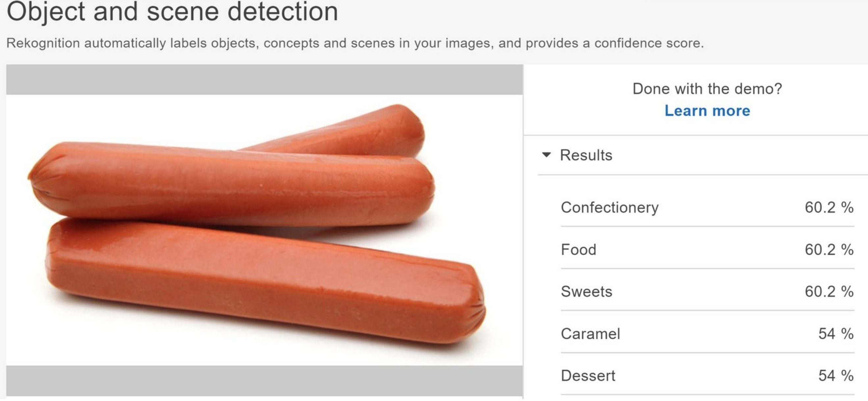Click the Sweets 60.2 % confidence value
This screenshot has height=401, width=868.
pyautogui.click(x=829, y=291)
